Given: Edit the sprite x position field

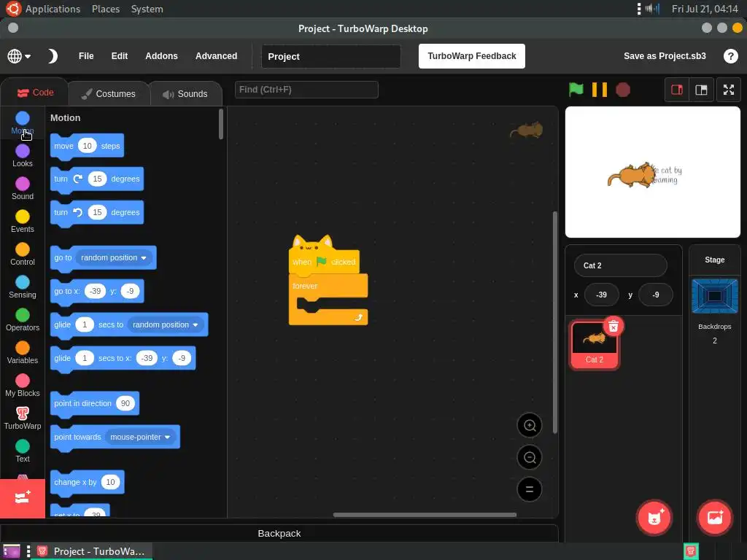Looking at the screenshot, I should [602, 295].
